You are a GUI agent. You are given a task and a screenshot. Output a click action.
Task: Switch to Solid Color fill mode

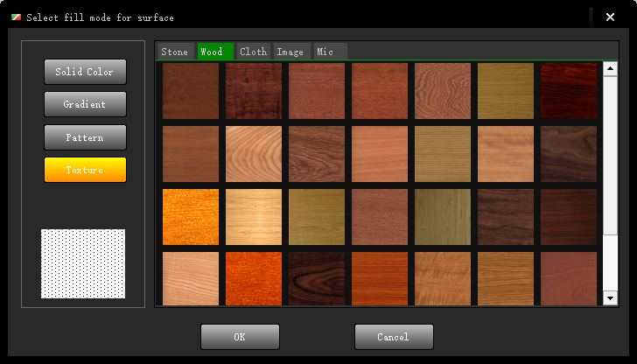(x=85, y=72)
